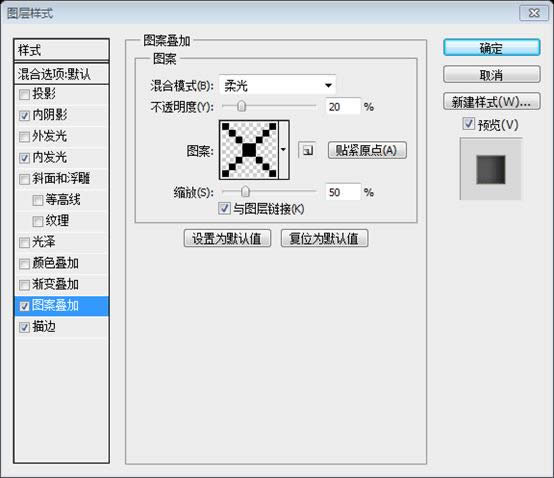Click the 缩放 scale percentage input field
Screen dimensions: 554x478
tap(343, 192)
